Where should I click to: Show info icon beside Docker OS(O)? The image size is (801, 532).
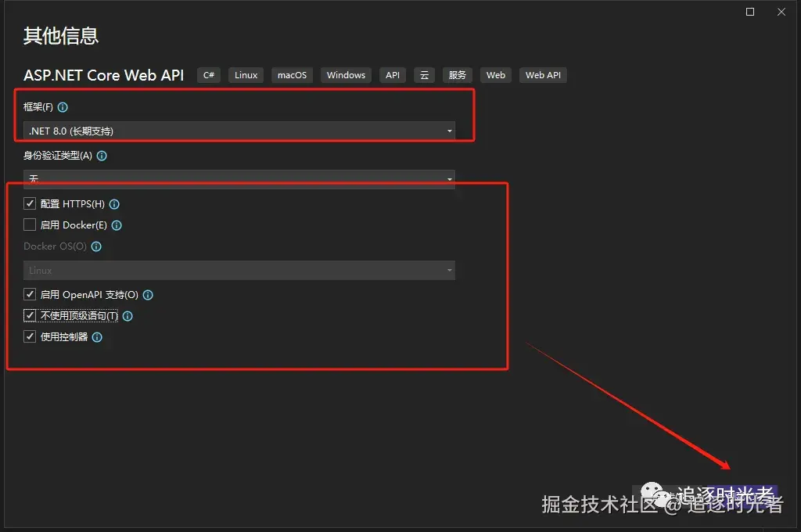pos(96,246)
